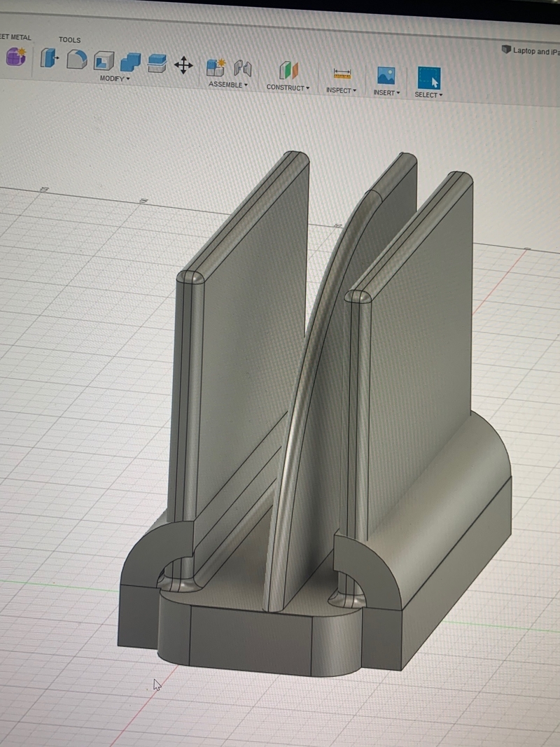Click the Insert image icon
The image size is (560, 747).
(386, 76)
